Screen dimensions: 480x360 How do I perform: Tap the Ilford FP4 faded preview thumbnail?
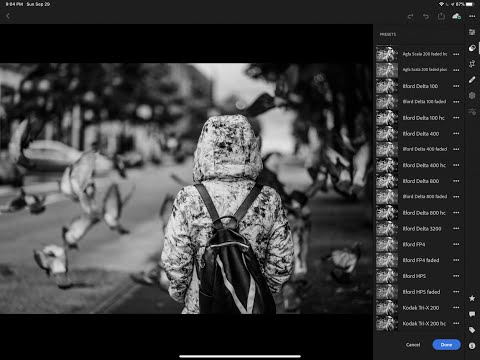387,260
